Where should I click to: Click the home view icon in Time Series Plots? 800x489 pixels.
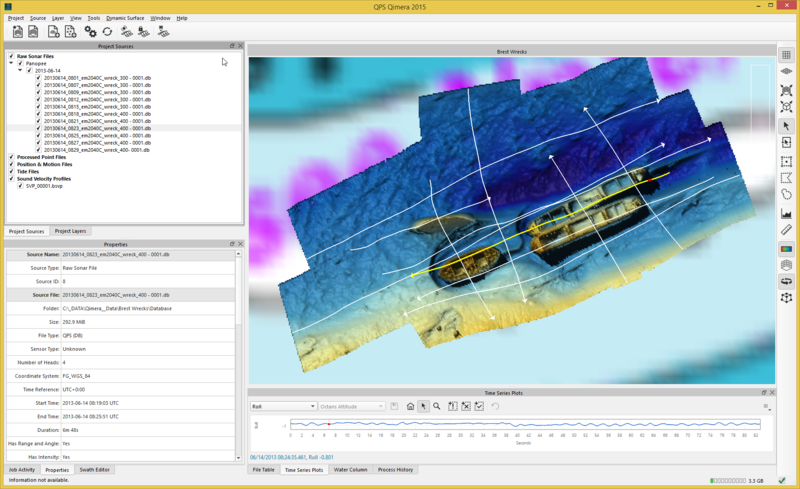pos(410,406)
